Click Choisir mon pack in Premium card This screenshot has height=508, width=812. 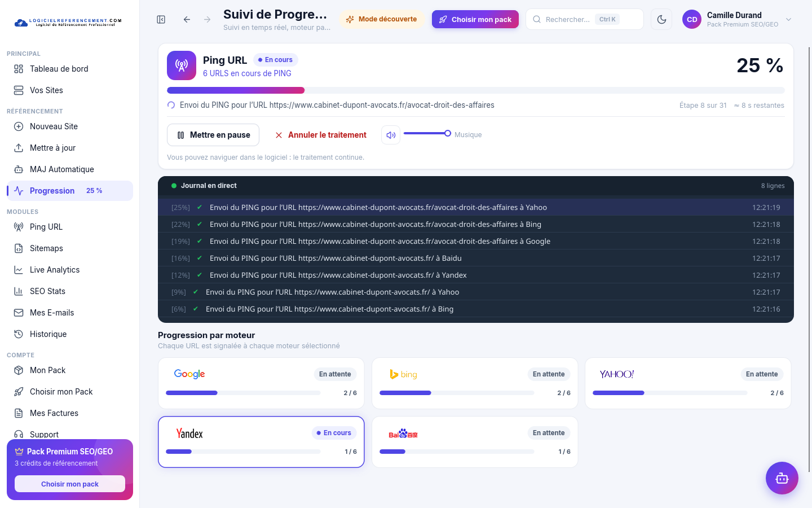(x=70, y=484)
